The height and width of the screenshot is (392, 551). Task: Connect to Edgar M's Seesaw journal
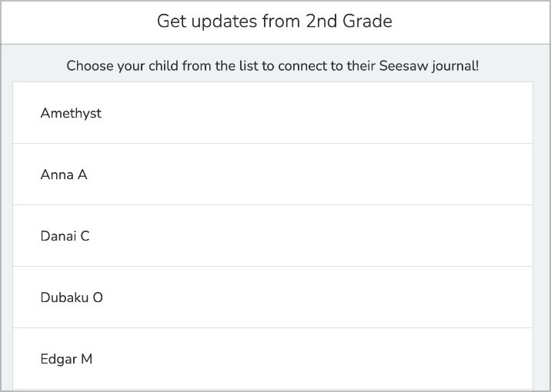coord(272,359)
